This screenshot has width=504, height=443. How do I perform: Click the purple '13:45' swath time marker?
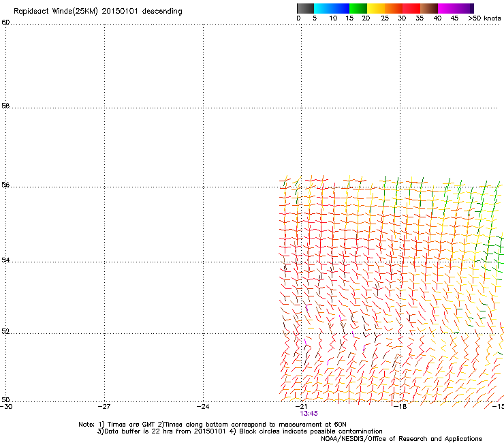tap(309, 414)
